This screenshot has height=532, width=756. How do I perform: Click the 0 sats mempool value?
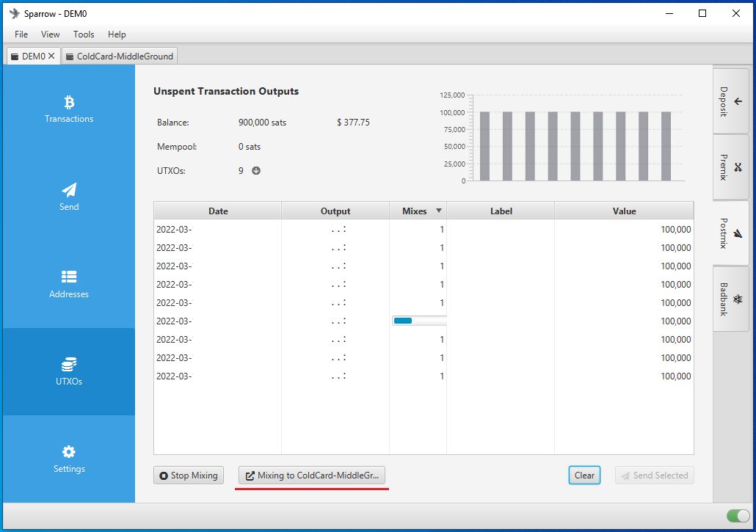pos(250,147)
